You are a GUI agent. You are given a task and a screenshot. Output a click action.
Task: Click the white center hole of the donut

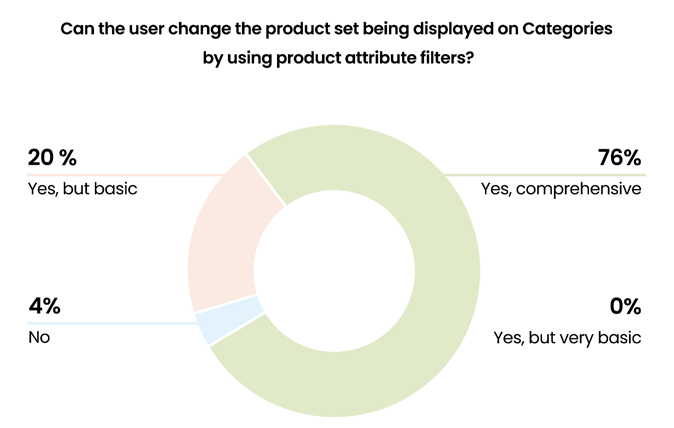tap(334, 271)
